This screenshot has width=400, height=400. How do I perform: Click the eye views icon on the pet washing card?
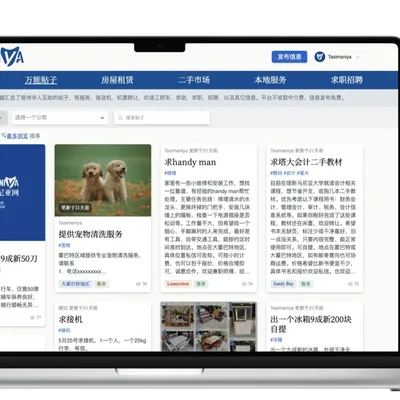[138, 284]
